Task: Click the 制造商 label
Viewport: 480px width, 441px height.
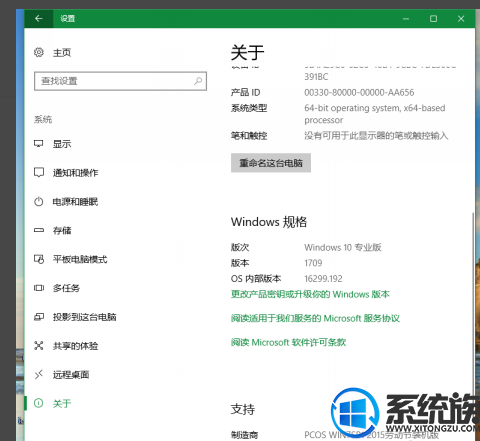Action: 244,435
